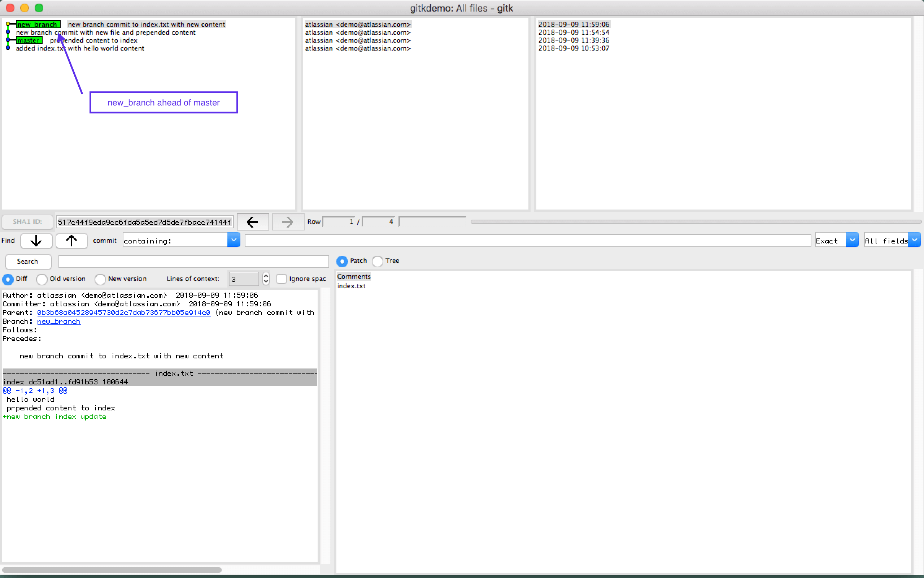Select the Patch view radio button
Screen dimensions: 924x578
click(x=342, y=261)
